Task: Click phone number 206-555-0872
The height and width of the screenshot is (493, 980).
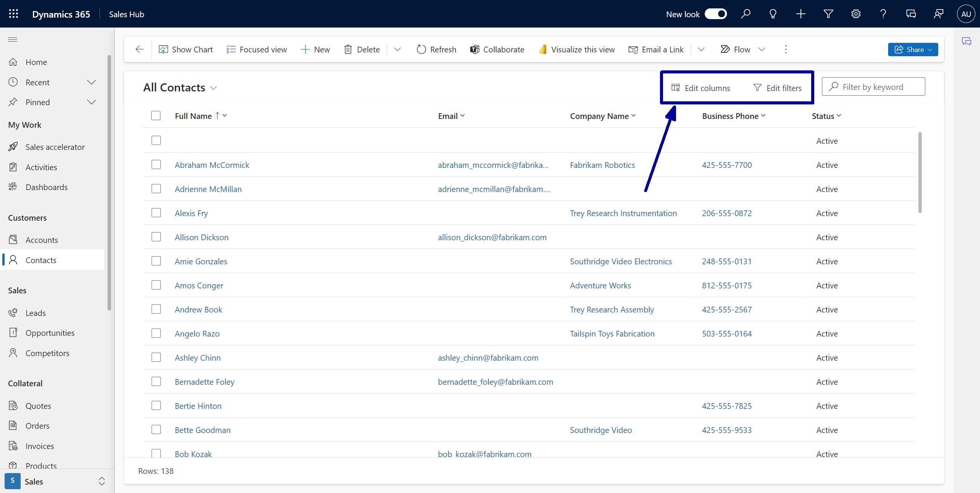Action: pyautogui.click(x=727, y=213)
